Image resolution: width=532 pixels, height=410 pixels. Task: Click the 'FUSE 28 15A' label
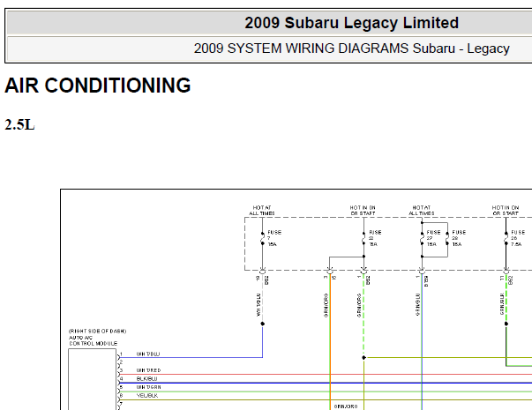[x=459, y=238]
